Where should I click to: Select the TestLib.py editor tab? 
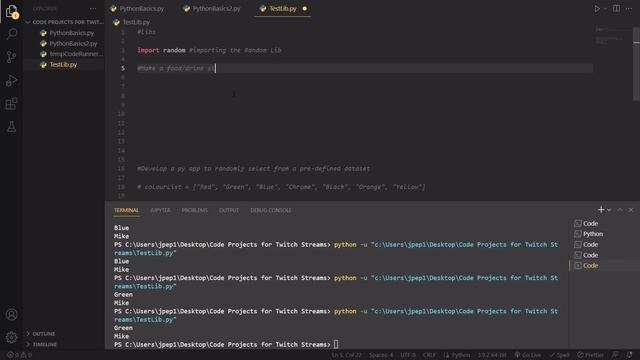[282, 9]
